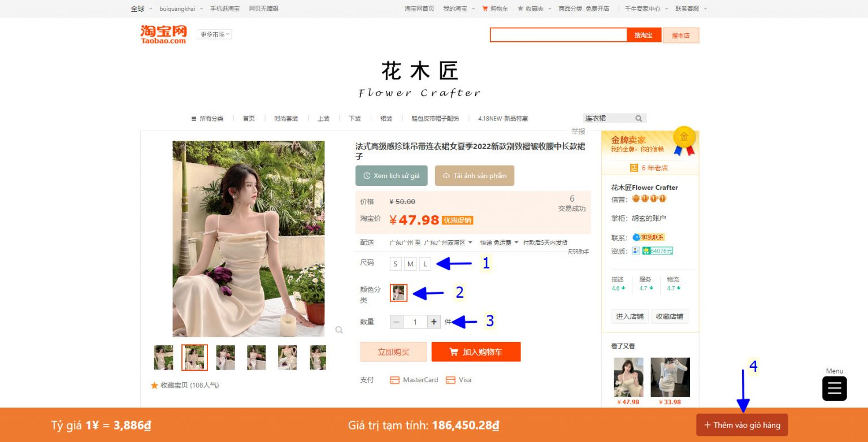Open the 尺码助手 size helper link
This screenshot has height=442, width=868.
coord(578,252)
